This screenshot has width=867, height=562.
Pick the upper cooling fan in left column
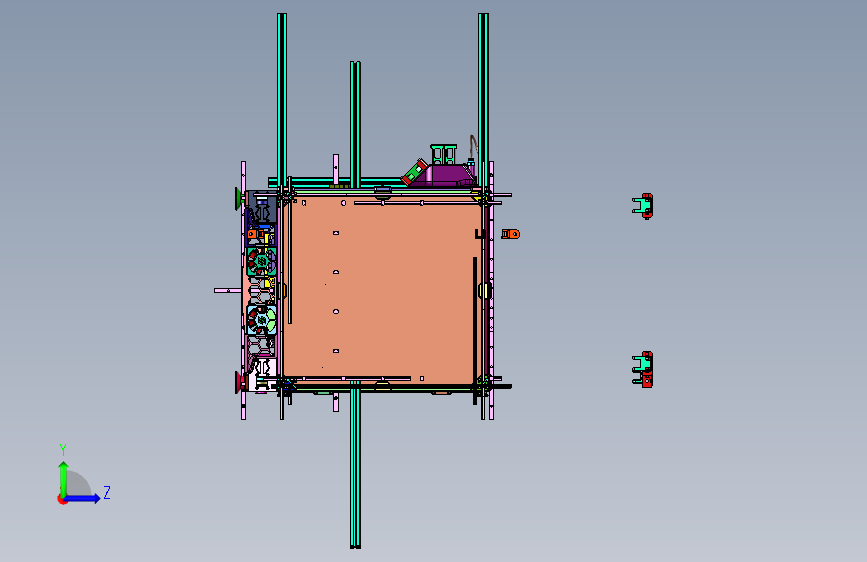[261, 262]
